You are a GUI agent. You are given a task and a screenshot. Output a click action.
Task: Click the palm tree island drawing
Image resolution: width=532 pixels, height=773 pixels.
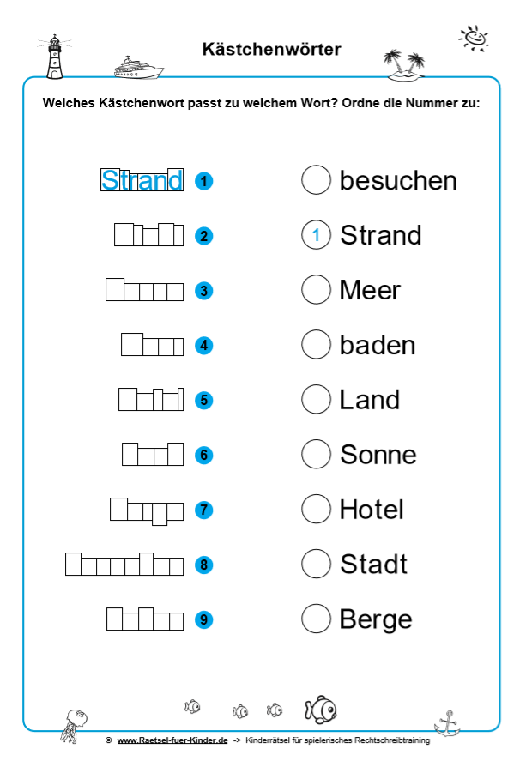pyautogui.click(x=405, y=65)
